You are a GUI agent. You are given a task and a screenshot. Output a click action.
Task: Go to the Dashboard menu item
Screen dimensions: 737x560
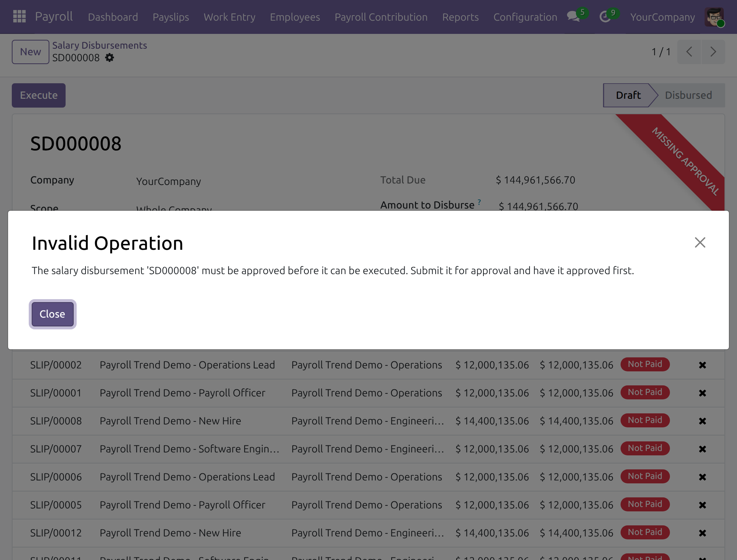[113, 17]
